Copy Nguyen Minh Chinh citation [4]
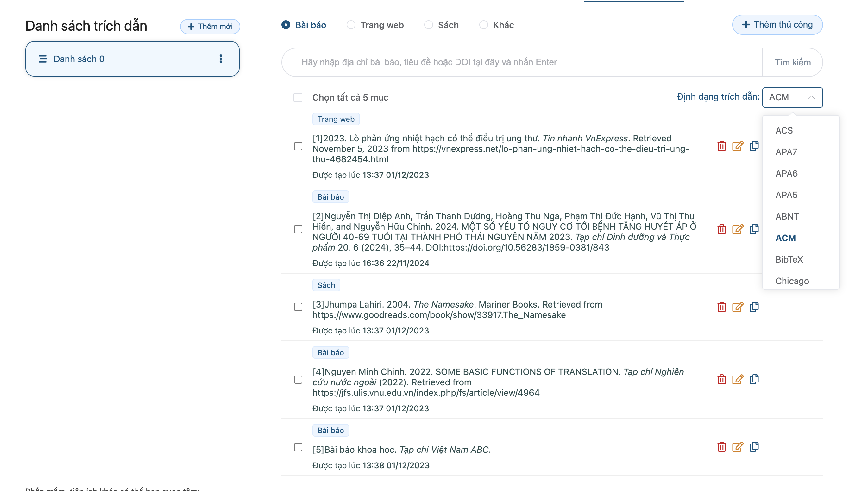This screenshot has height=491, width=868. click(x=754, y=379)
